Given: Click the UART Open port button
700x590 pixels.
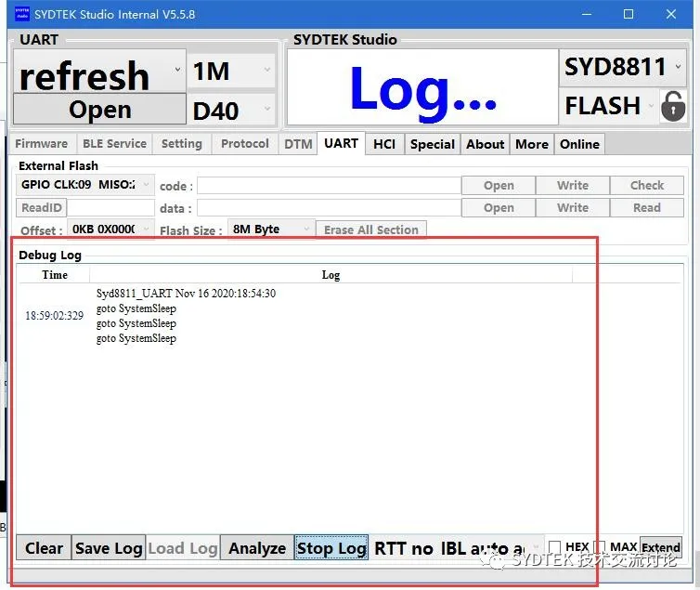Looking at the screenshot, I should pos(99,109).
